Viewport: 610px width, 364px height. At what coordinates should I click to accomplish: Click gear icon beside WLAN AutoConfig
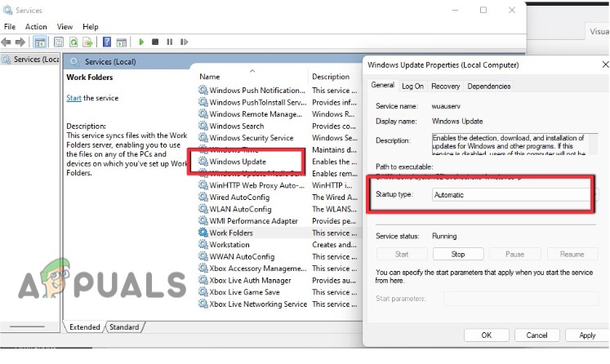click(203, 208)
